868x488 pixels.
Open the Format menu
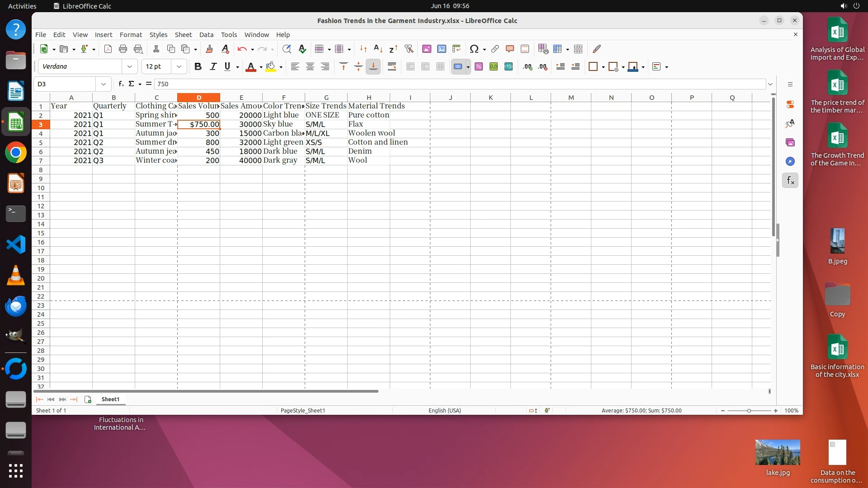pyautogui.click(x=131, y=35)
